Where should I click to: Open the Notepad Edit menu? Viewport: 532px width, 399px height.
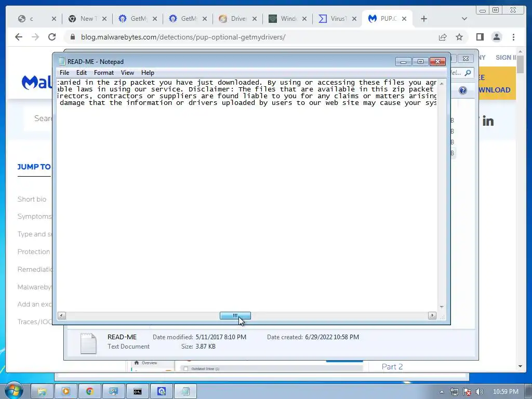pyautogui.click(x=82, y=73)
